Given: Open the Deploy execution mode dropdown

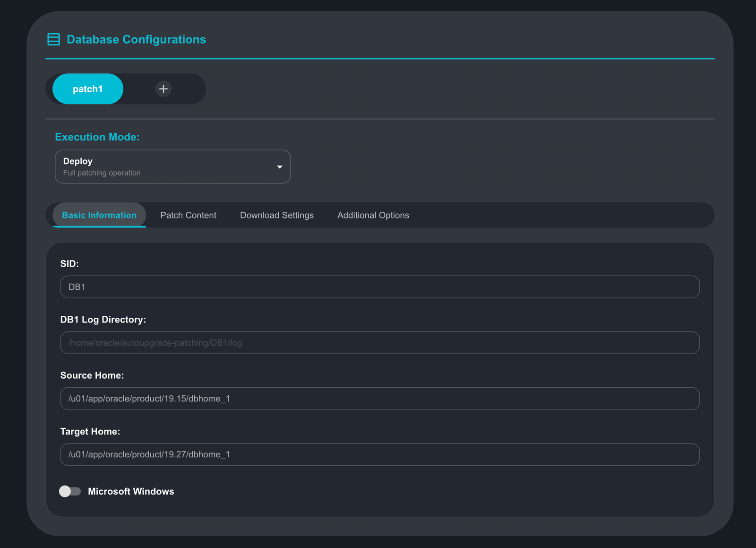Looking at the screenshot, I should [x=172, y=167].
